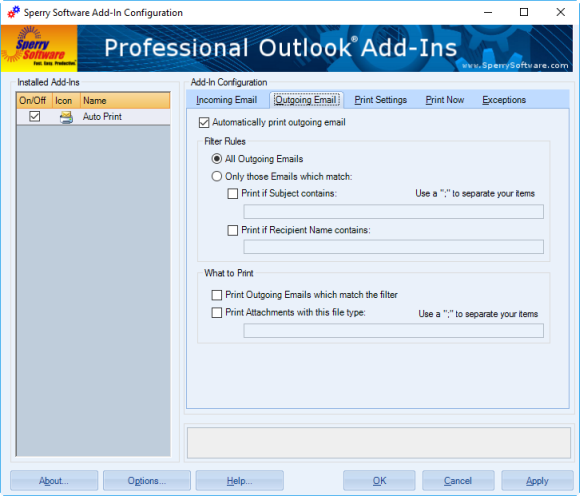The image size is (580, 496).
Task: Click the Subject contains text field
Action: pos(394,212)
